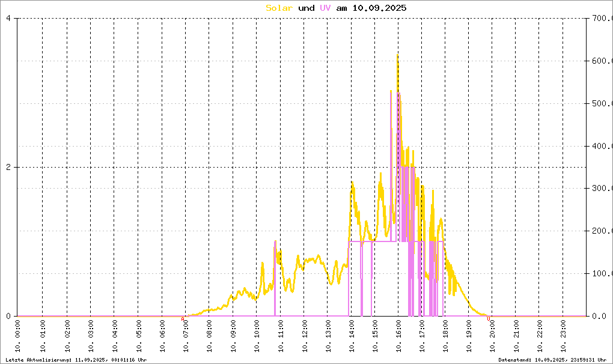Click the pink 'UV' word in the chart title

point(325,8)
